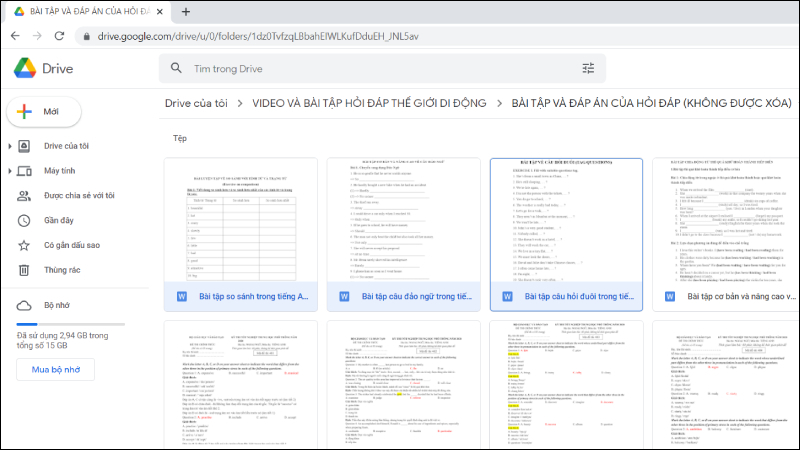Click the search magnifier icon
Image resolution: width=800 pixels, height=450 pixels.
(176, 68)
